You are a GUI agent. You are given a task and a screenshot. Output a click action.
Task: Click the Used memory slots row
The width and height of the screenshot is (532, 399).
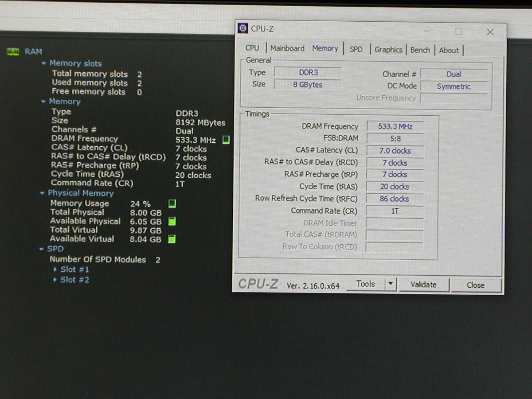97,83
